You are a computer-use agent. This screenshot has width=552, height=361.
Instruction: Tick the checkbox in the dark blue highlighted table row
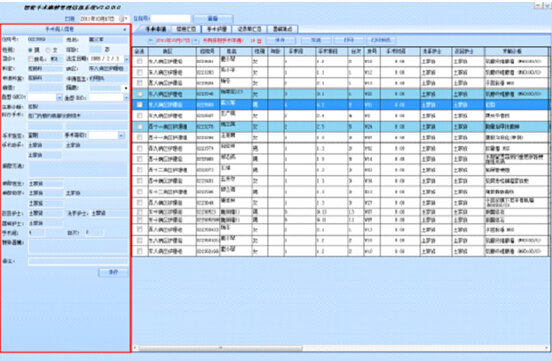[140, 105]
